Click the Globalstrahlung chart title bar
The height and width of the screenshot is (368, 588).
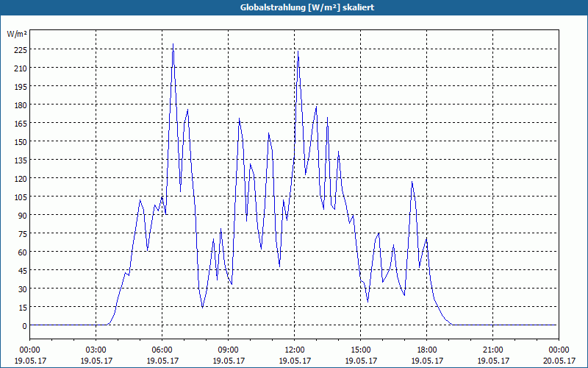(294, 7)
